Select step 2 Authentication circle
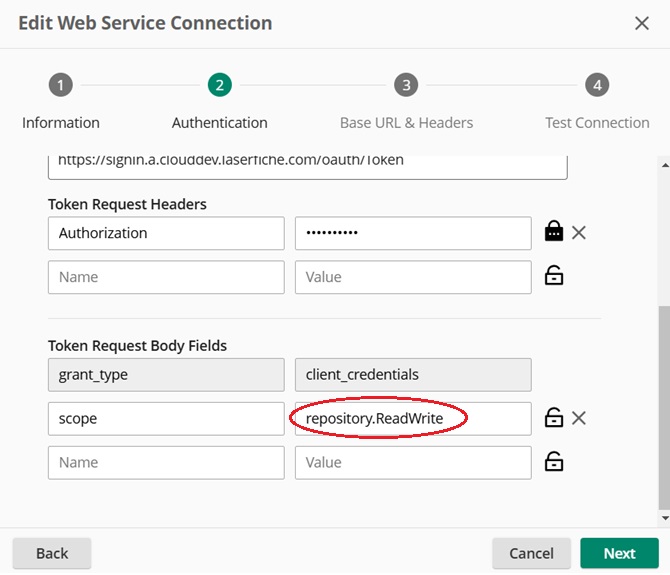 click(x=219, y=85)
